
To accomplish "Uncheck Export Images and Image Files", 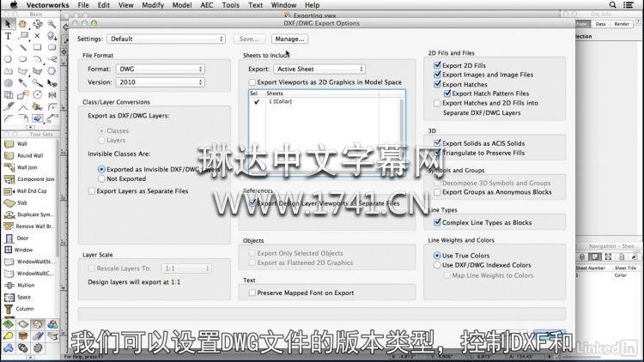I will click(x=437, y=75).
